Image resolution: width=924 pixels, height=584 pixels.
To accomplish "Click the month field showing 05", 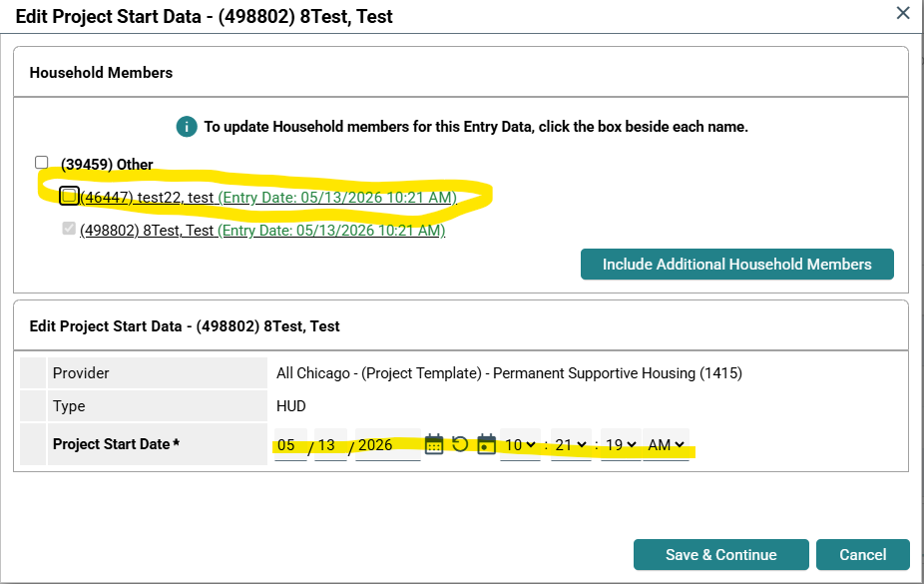I will tap(290, 445).
